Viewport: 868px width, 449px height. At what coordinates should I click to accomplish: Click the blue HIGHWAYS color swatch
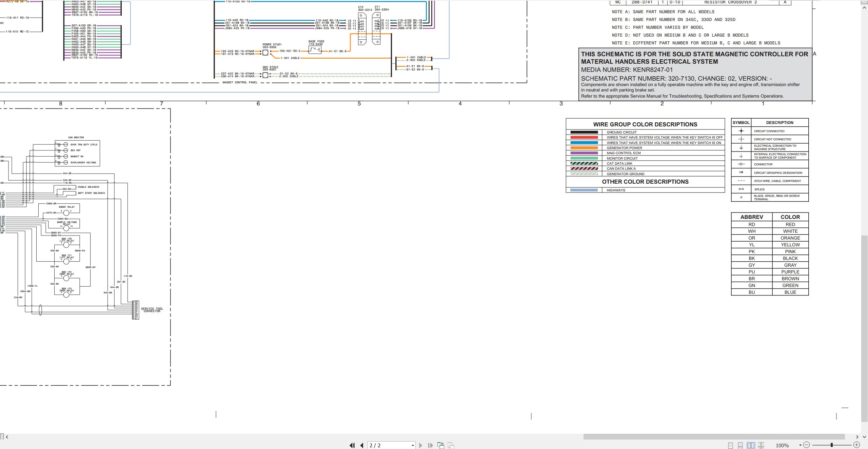(584, 190)
